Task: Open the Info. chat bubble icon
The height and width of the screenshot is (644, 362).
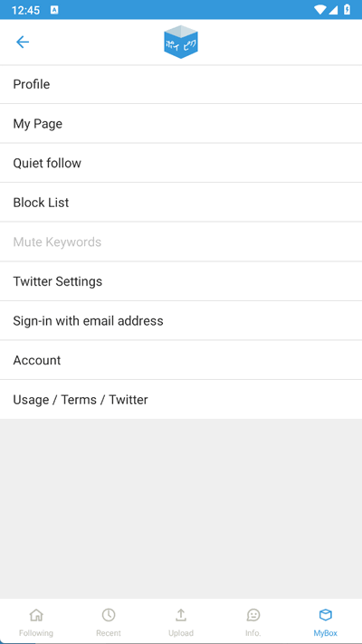Action: tap(253, 615)
